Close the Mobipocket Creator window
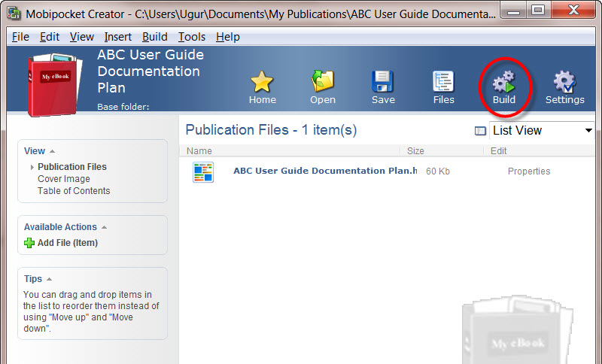The height and width of the screenshot is (364, 602). [573, 11]
